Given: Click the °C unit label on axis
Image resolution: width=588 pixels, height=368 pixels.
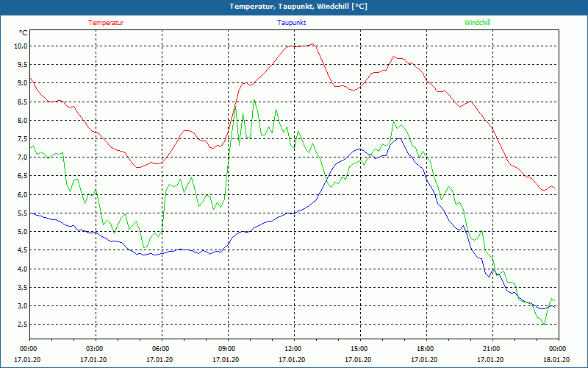Looking at the screenshot, I should (x=24, y=33).
